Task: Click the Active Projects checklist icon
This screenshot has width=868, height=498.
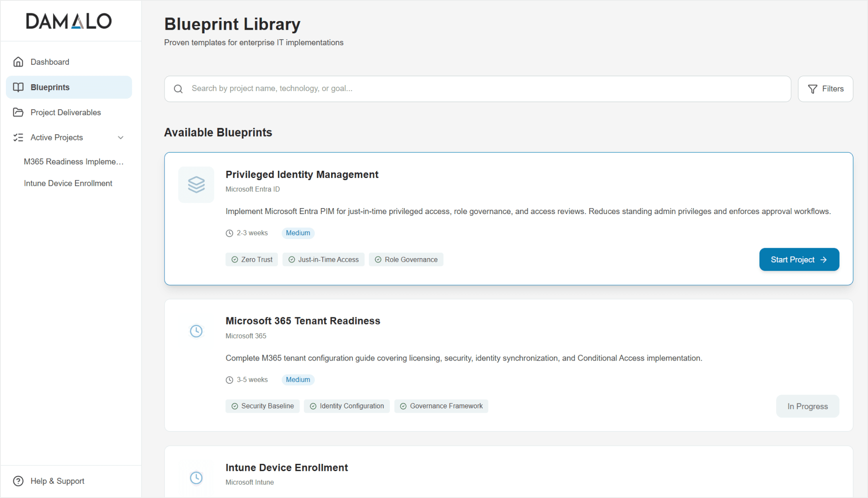Action: pos(18,137)
